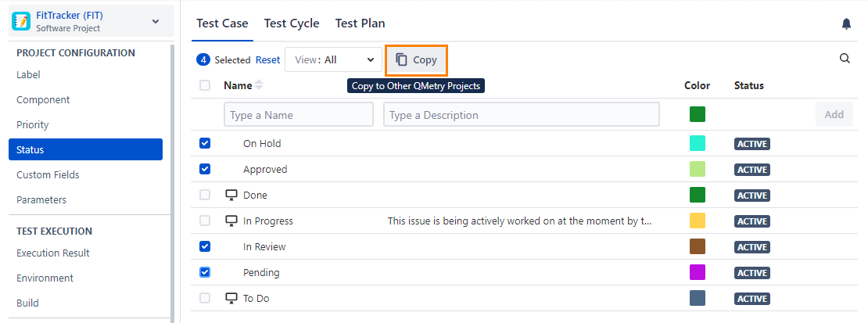Image resolution: width=868 pixels, height=323 pixels.
Task: Check the Done row checkbox
Action: (205, 195)
